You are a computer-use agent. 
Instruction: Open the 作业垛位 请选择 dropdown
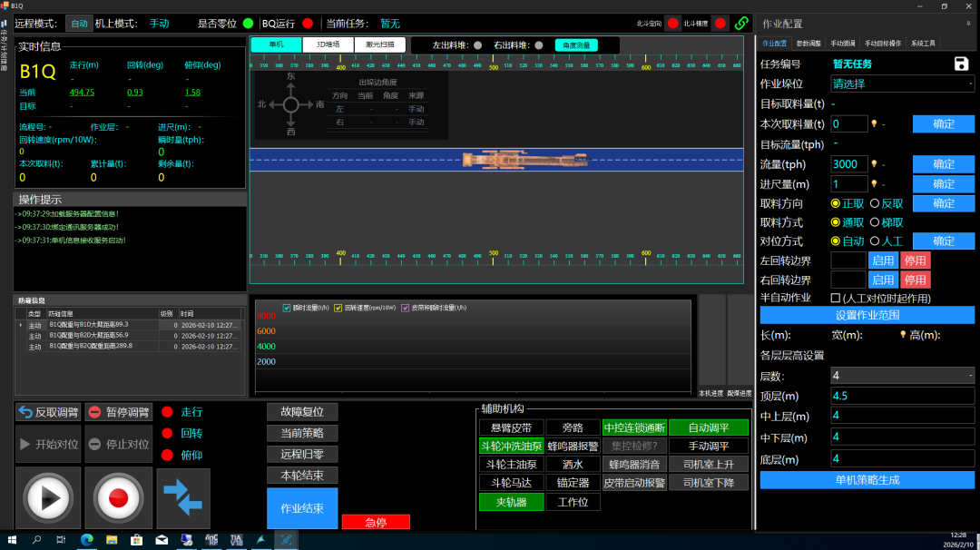pos(902,83)
